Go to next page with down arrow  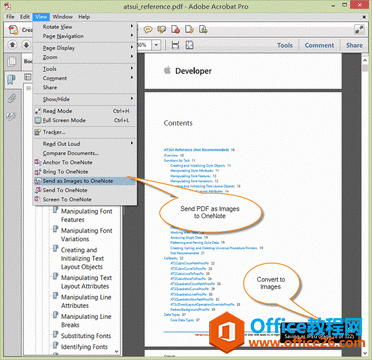26,45
